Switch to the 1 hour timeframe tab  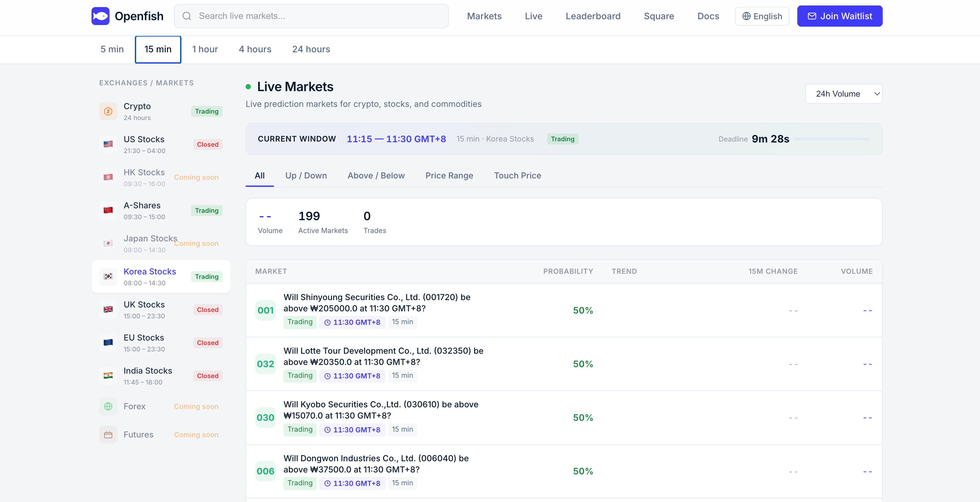(x=205, y=49)
